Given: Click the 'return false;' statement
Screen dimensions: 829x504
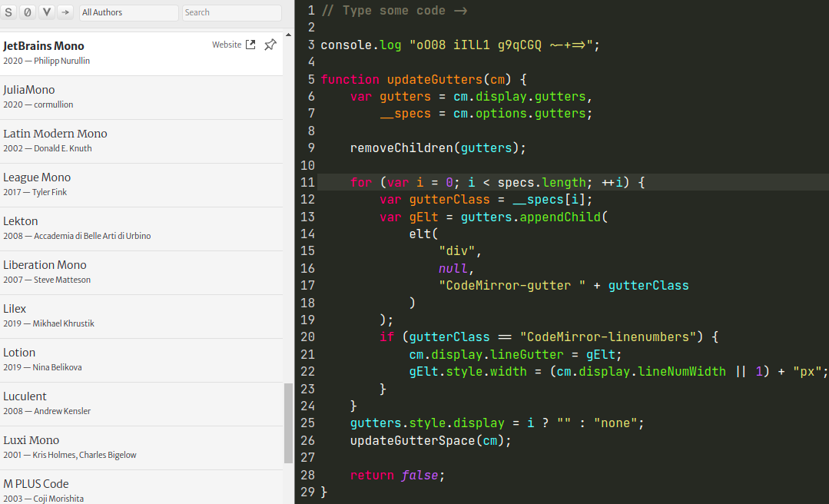Looking at the screenshot, I should [x=397, y=475].
